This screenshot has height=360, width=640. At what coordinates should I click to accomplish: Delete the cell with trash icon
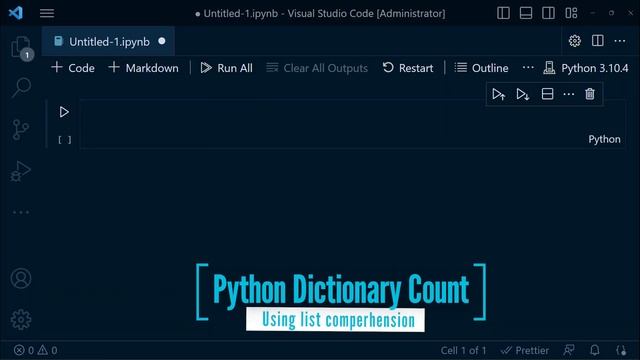point(590,94)
